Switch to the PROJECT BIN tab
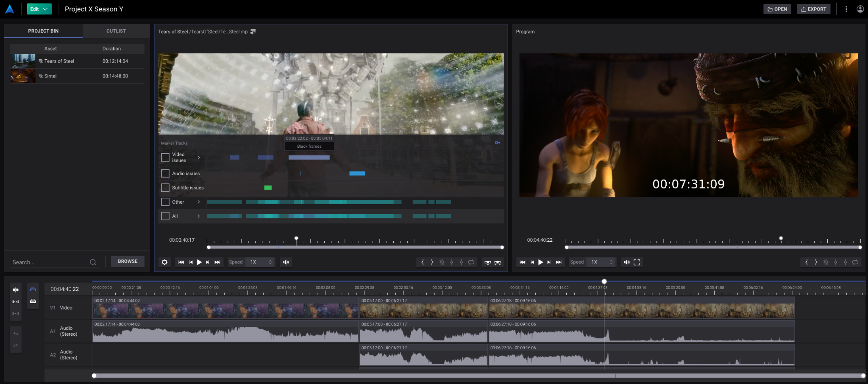 (43, 30)
